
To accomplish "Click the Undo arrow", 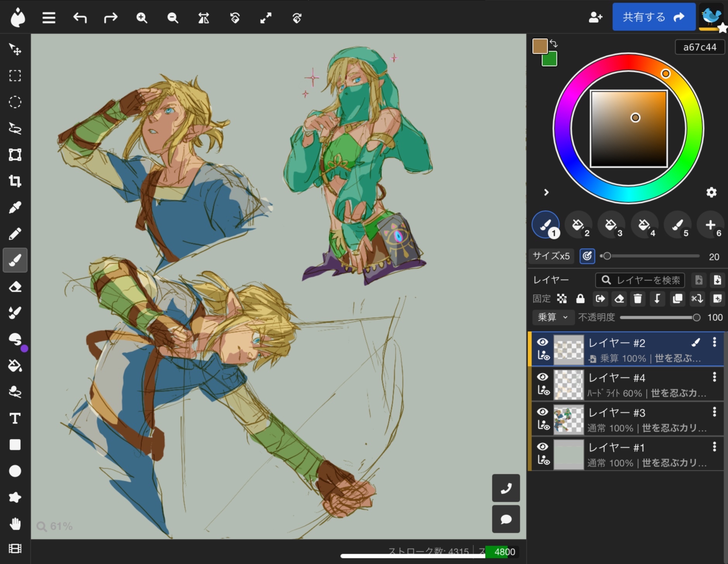I will (x=80, y=18).
